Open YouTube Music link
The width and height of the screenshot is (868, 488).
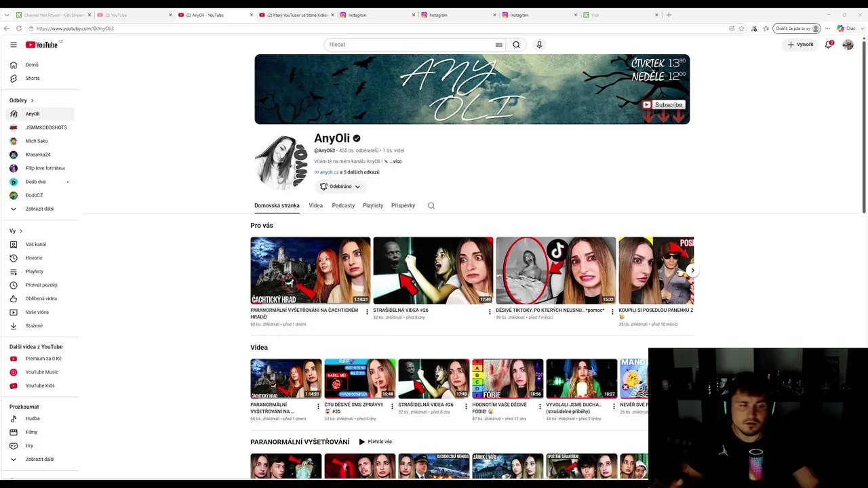tap(42, 372)
